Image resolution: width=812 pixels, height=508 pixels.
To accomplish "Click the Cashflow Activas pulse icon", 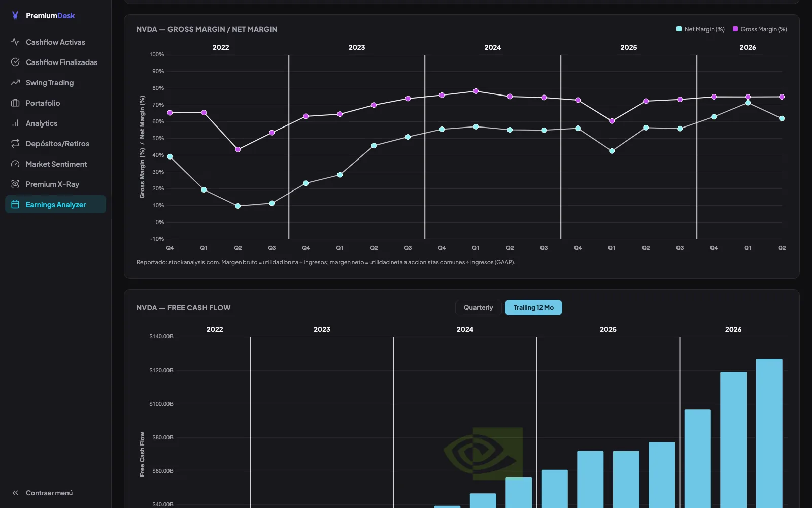I will click(x=15, y=42).
